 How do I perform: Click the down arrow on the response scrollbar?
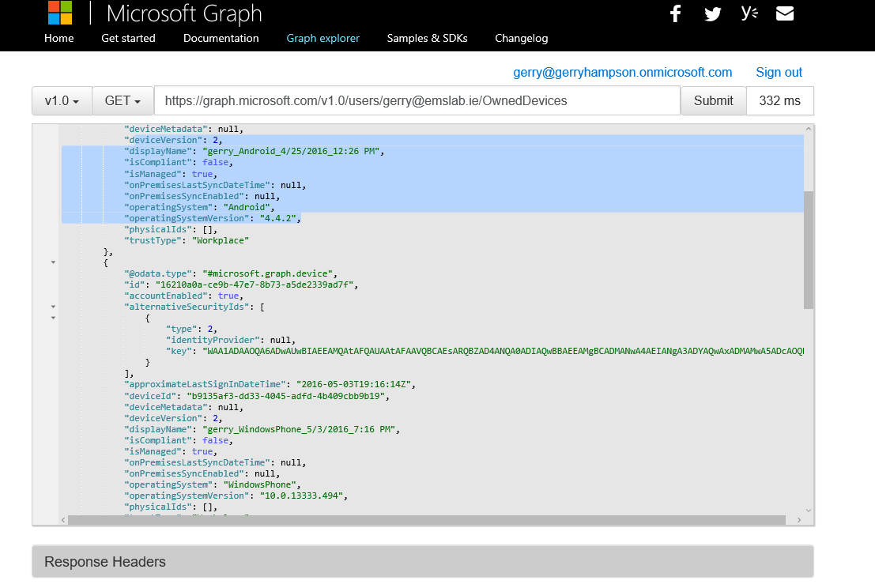click(808, 511)
